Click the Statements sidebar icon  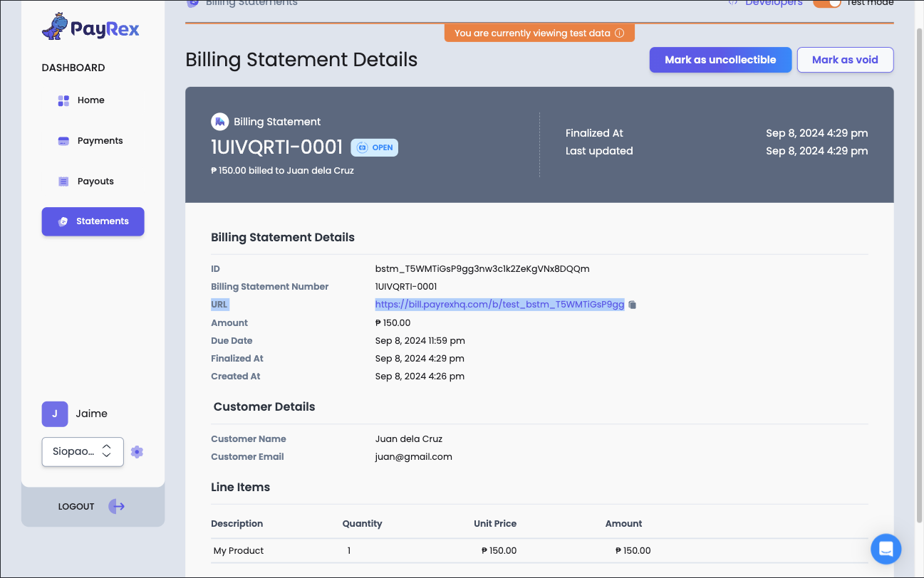tap(63, 221)
